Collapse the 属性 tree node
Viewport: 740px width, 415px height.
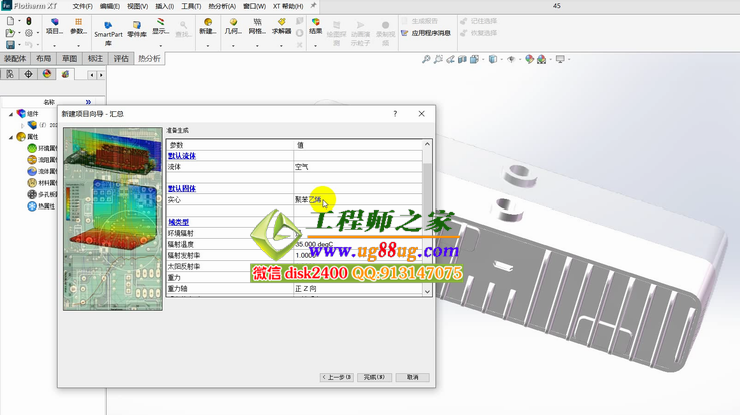tap(11, 137)
